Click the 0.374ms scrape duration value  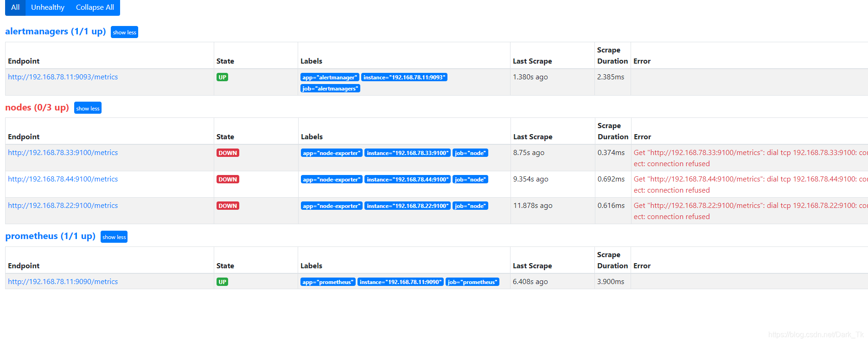pos(611,153)
